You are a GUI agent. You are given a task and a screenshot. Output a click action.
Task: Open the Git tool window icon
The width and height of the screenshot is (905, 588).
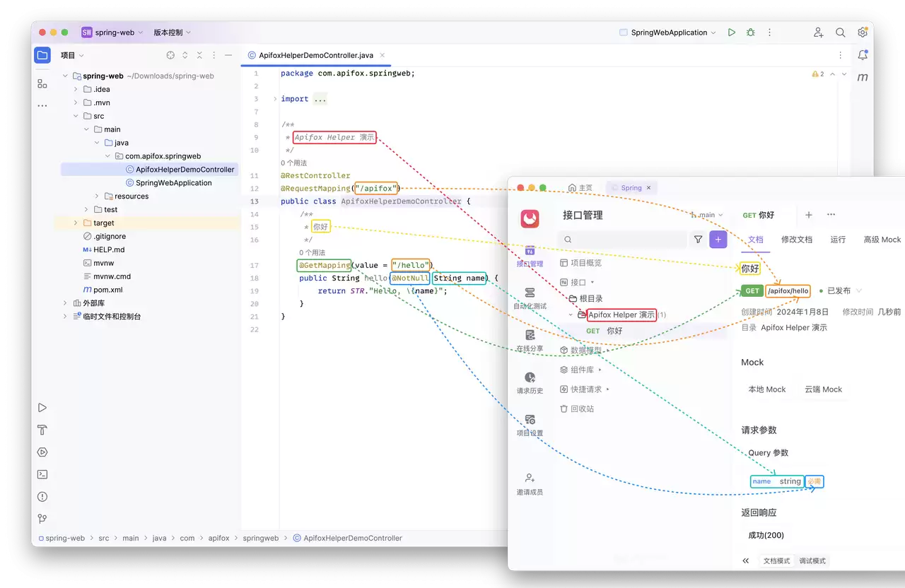point(42,519)
